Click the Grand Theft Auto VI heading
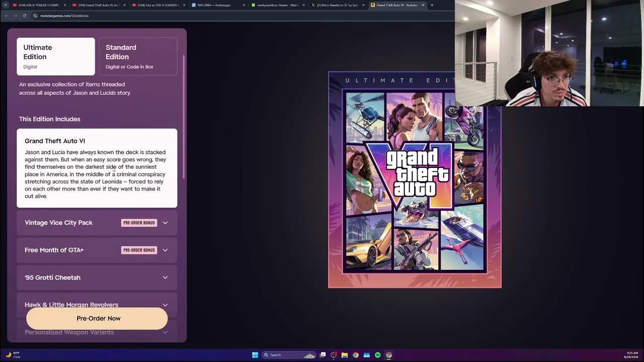The height and width of the screenshot is (362, 644). click(55, 141)
